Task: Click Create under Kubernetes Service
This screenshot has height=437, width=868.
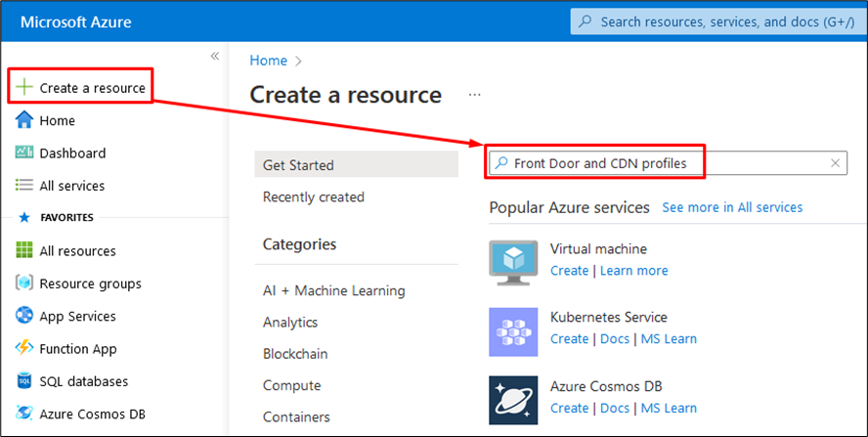Action: (569, 338)
